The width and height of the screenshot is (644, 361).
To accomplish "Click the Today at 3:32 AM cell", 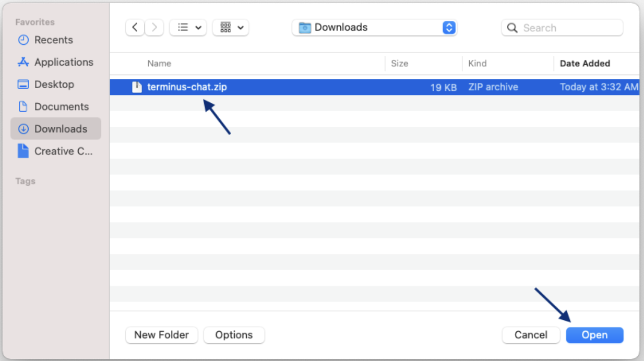I will 599,87.
